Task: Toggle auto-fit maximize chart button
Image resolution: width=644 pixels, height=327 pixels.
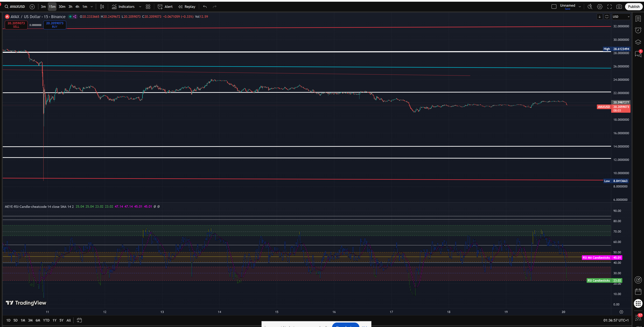Action: [607, 17]
